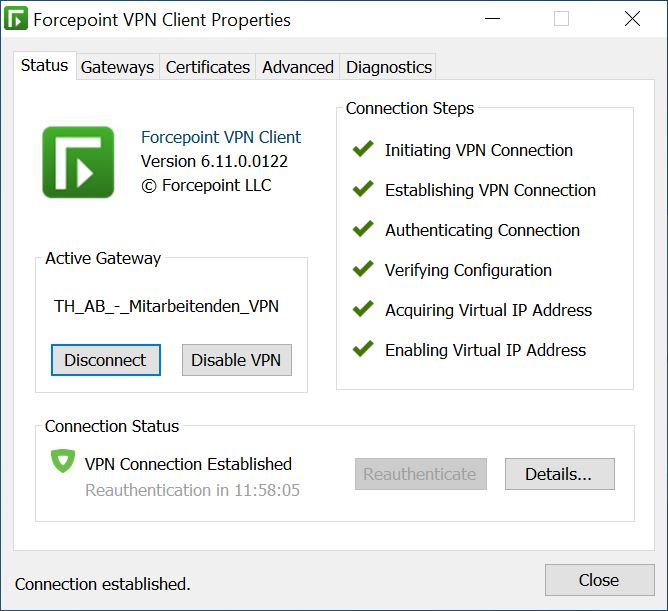Click checkmark beside Establishing VPN Connection
This screenshot has height=611, width=668.
363,189
